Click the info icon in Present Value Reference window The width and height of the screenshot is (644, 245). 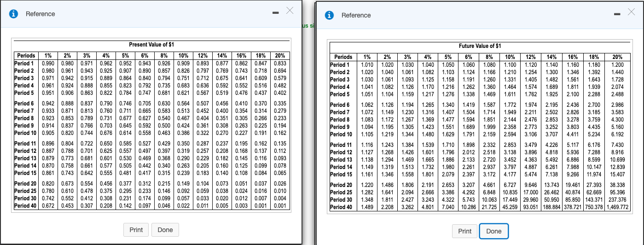click(x=14, y=14)
